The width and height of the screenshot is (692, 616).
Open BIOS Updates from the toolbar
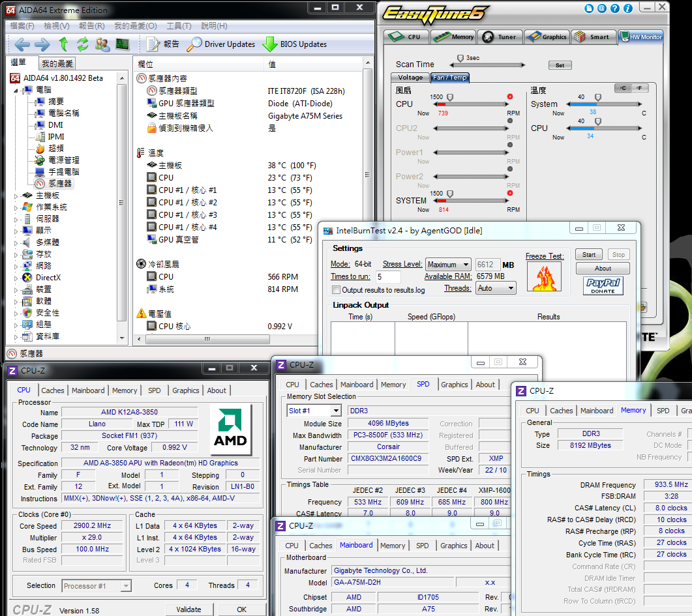tap(294, 44)
